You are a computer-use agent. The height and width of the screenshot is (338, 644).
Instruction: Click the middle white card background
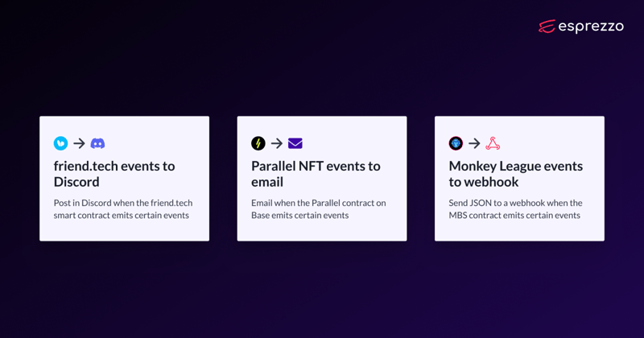click(x=322, y=232)
